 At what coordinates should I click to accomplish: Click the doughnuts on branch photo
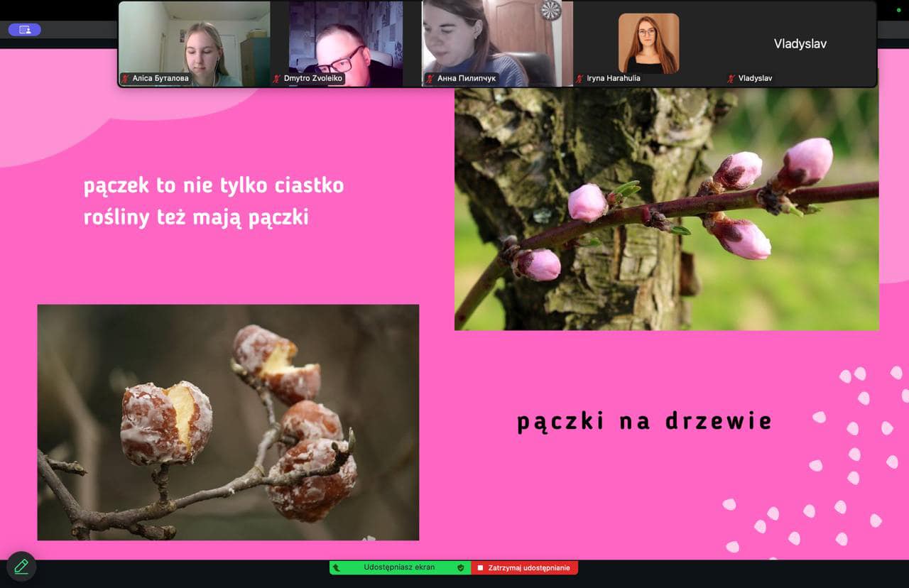point(228,423)
